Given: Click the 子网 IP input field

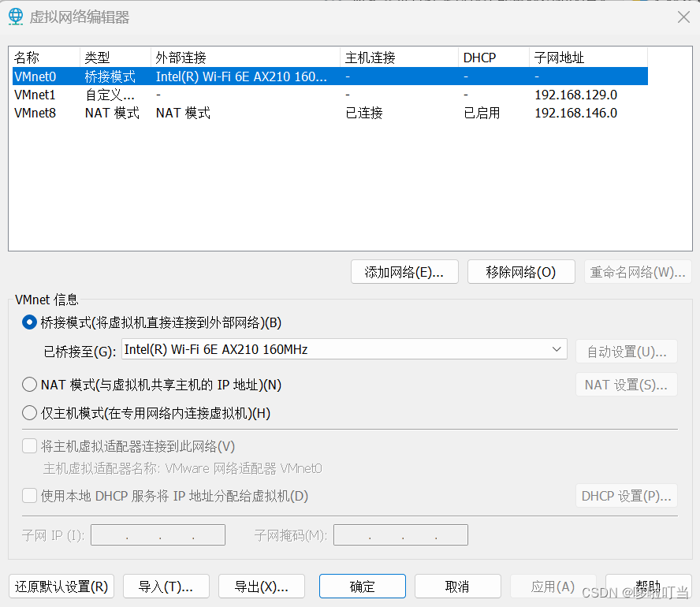Looking at the screenshot, I should point(158,534).
